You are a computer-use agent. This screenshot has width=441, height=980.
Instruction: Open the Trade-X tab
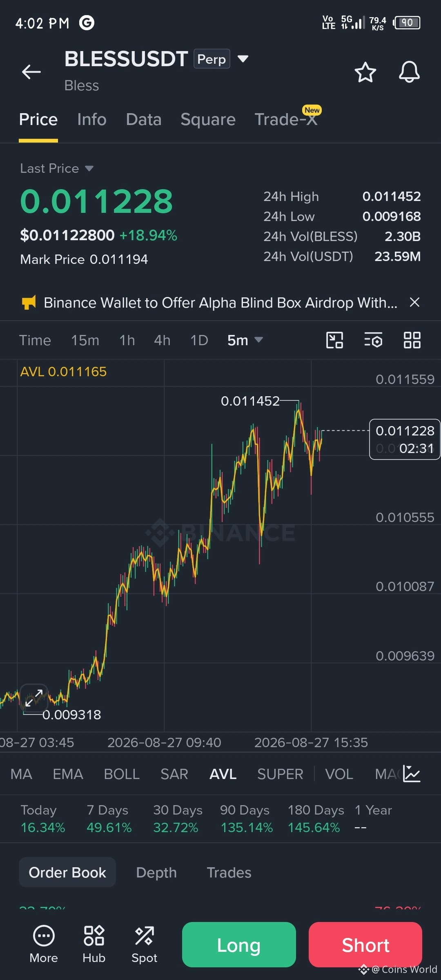coord(286,119)
